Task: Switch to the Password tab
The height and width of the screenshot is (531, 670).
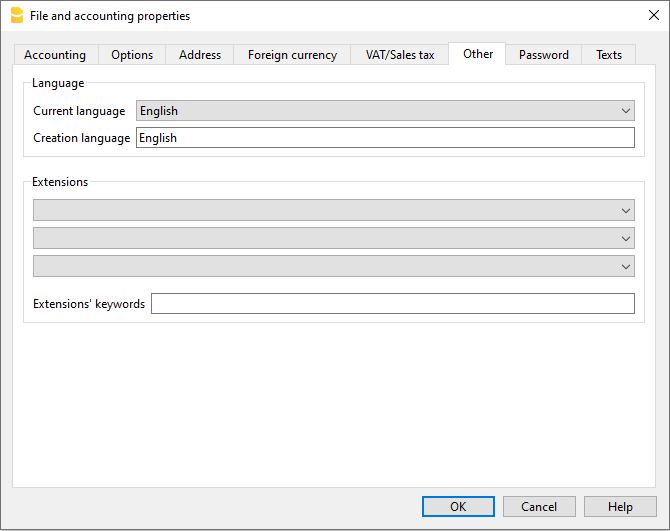Action: 544,55
